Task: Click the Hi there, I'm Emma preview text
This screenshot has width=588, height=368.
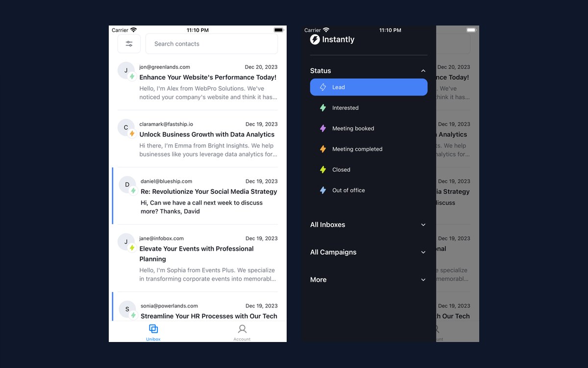Action: click(208, 150)
